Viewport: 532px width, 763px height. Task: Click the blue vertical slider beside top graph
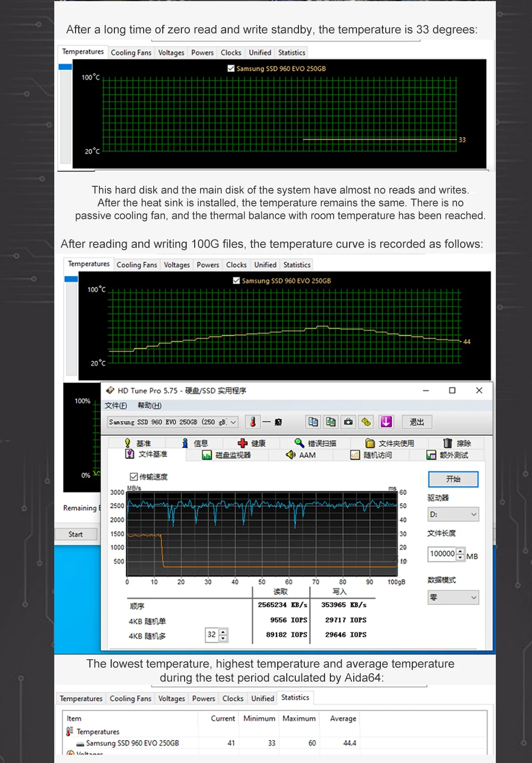[x=65, y=67]
